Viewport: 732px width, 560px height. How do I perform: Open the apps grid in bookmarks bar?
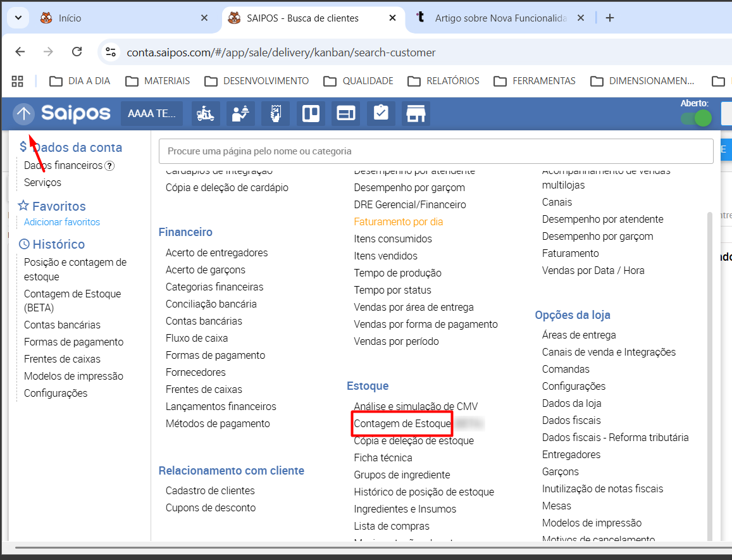17,81
